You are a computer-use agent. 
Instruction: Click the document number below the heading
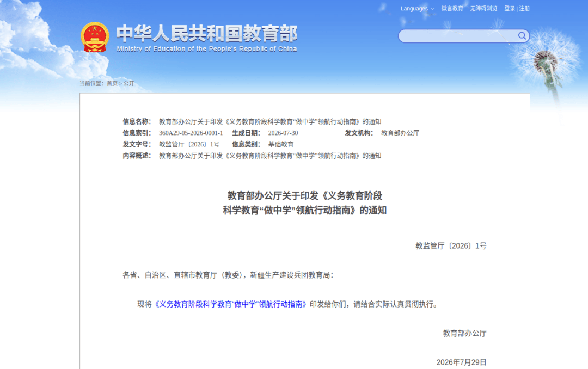451,246
